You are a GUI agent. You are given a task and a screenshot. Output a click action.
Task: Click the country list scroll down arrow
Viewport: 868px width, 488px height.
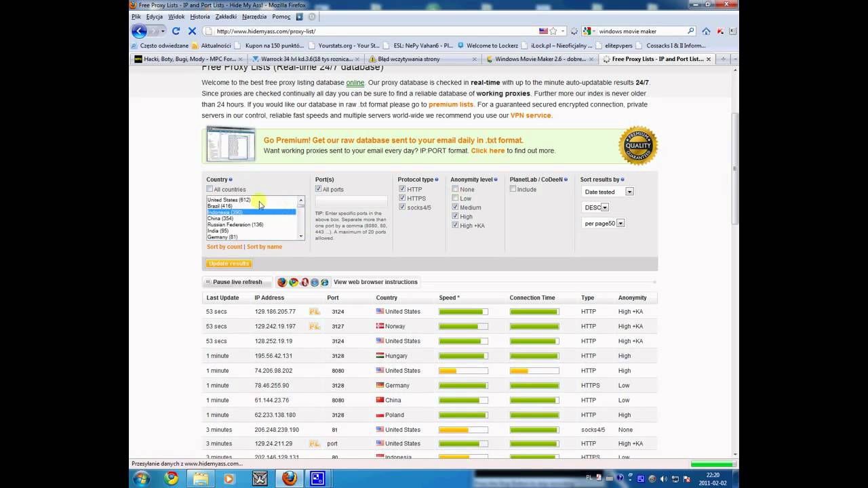click(301, 237)
